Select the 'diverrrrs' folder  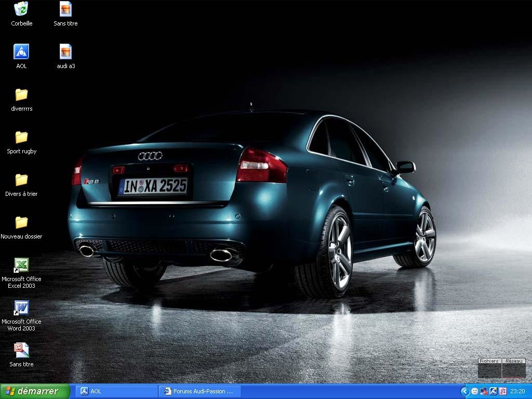[21, 95]
